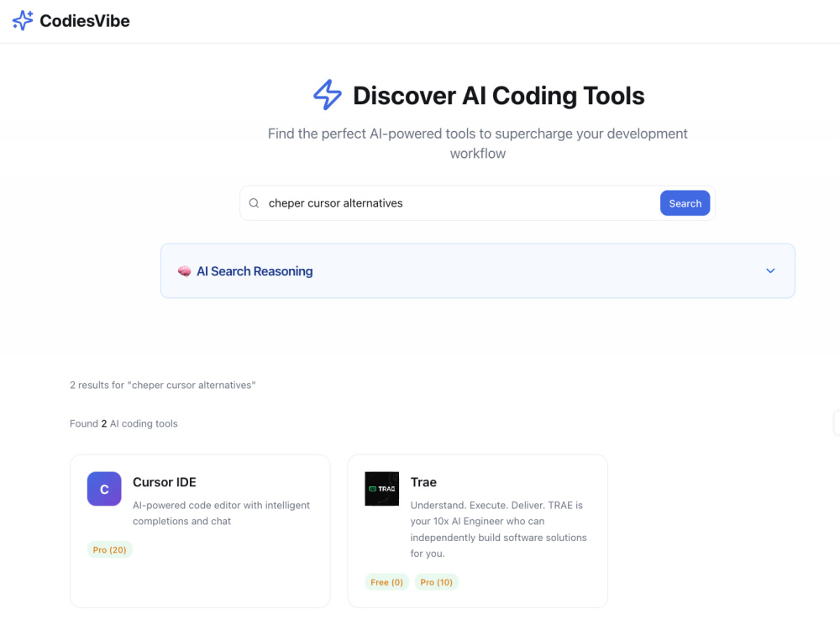Click the 'Find the perfect AI-powered tools' subtitle
840x630 pixels.
click(477, 143)
